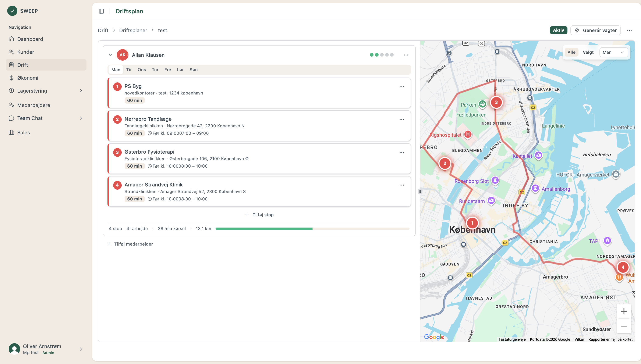Viewport: 641px width, 364px height.
Task: Toggle the Aktiv status badge
Action: [558, 30]
